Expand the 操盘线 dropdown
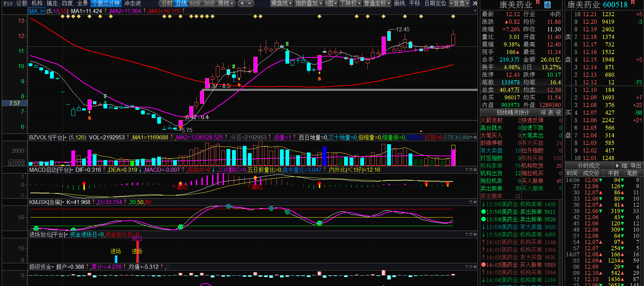 (281, 3)
